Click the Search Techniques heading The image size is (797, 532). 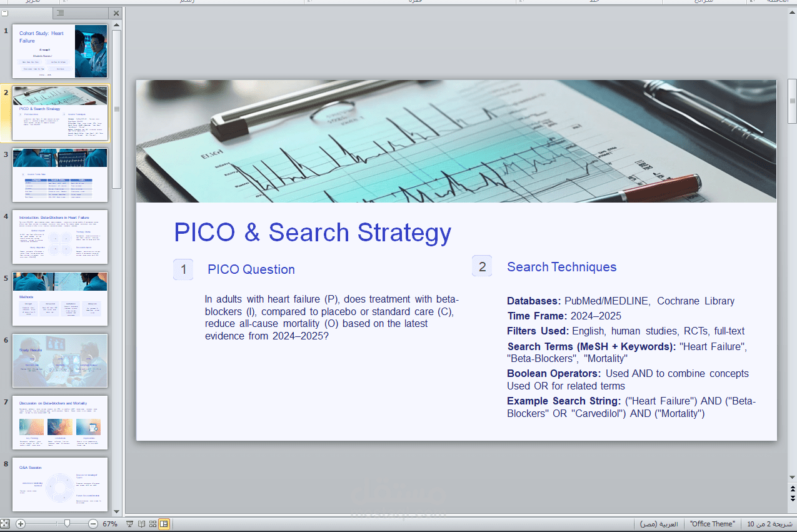[x=561, y=267]
